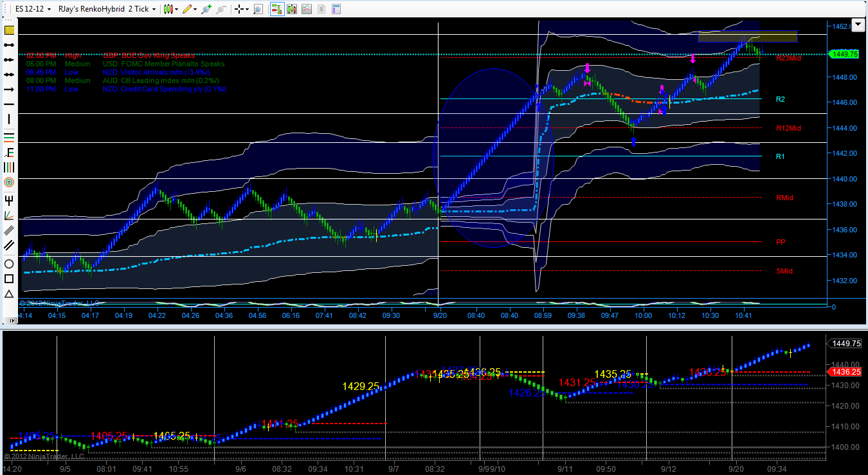Click the RMid pivot level label
Viewport: 868px width, 475px height.
(784, 198)
